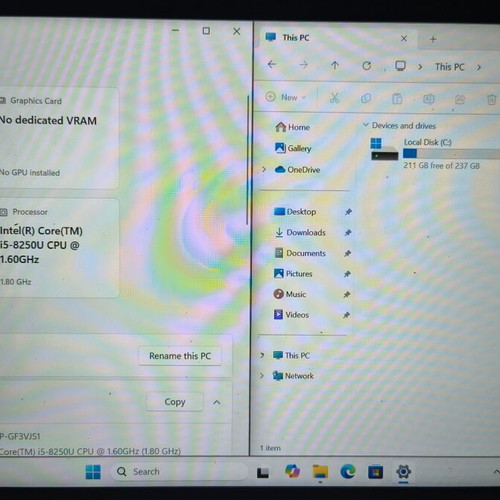Screen dimensions: 500x500
Task: Click Rename this PC button
Action: 180,356
